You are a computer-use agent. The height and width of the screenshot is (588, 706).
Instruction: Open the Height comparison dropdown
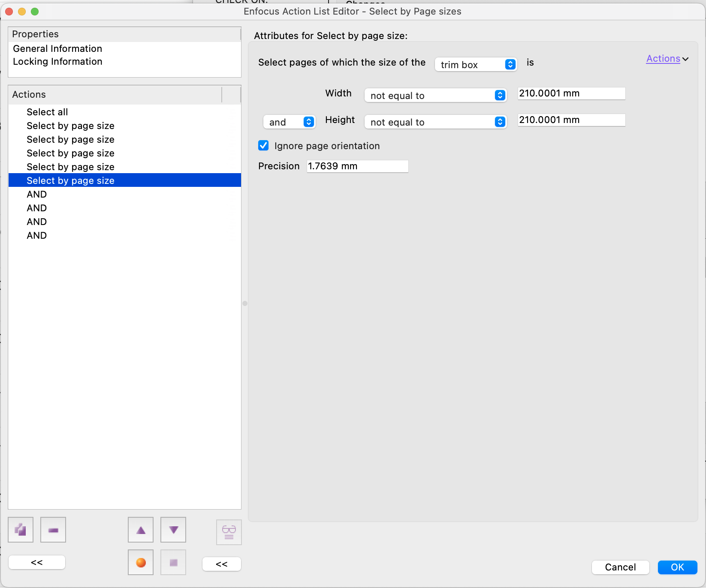point(435,122)
